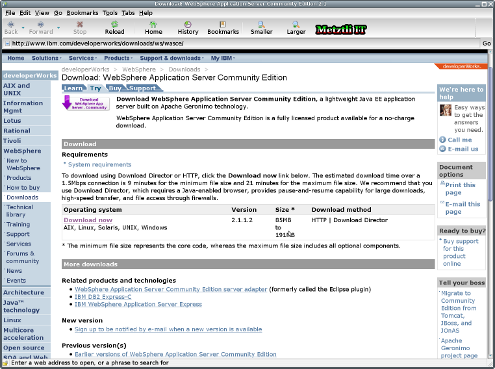Open Technical library sidebar link

point(20,211)
